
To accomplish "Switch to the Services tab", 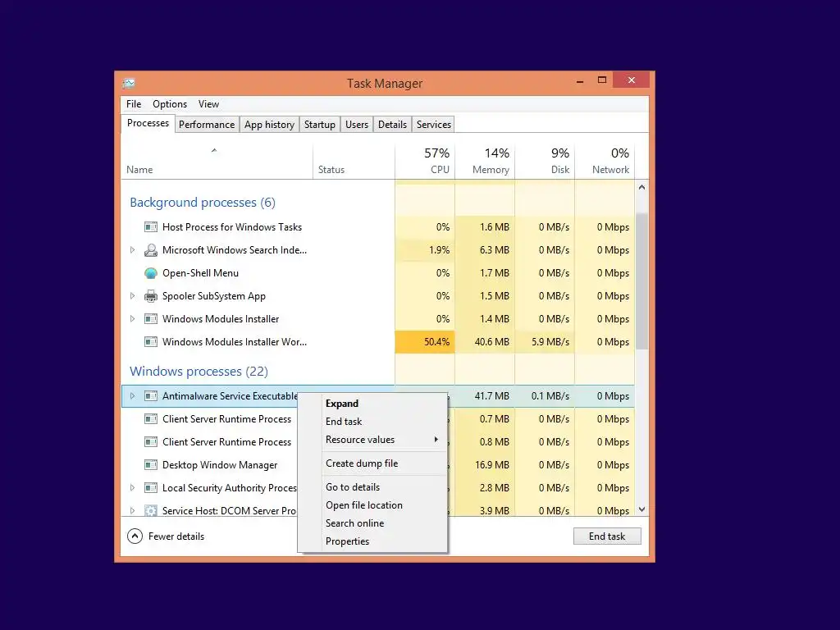I will point(434,125).
